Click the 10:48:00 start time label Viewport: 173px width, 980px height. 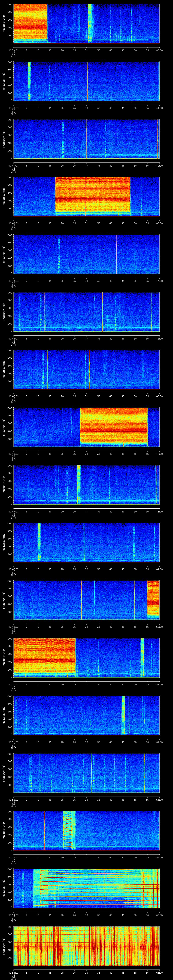pyautogui.click(x=14, y=569)
